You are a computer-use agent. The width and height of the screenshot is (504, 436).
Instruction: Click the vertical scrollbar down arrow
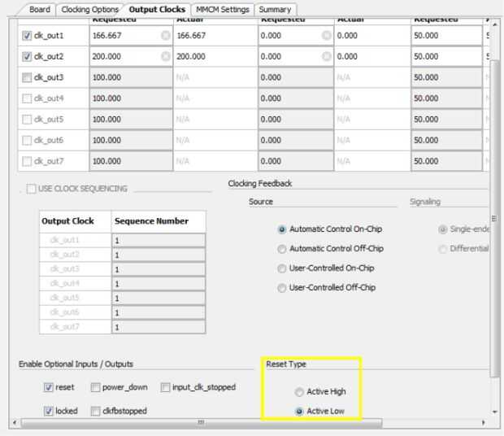coord(495,412)
